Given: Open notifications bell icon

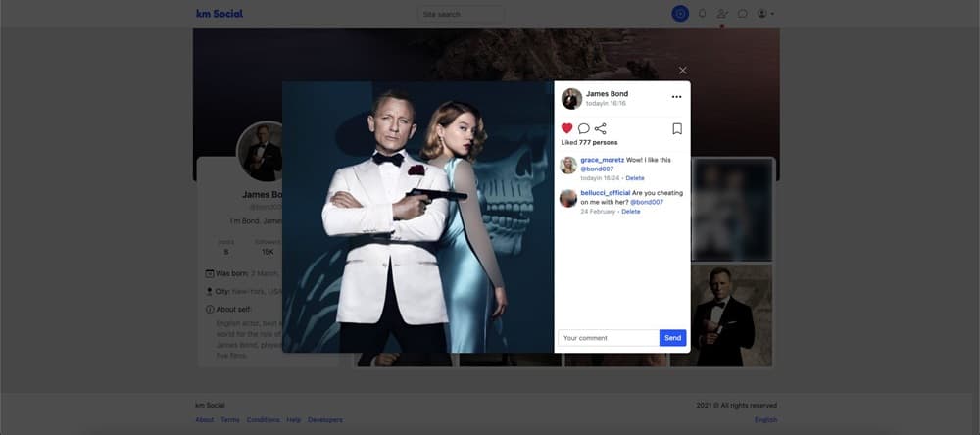Looking at the screenshot, I should pos(702,13).
